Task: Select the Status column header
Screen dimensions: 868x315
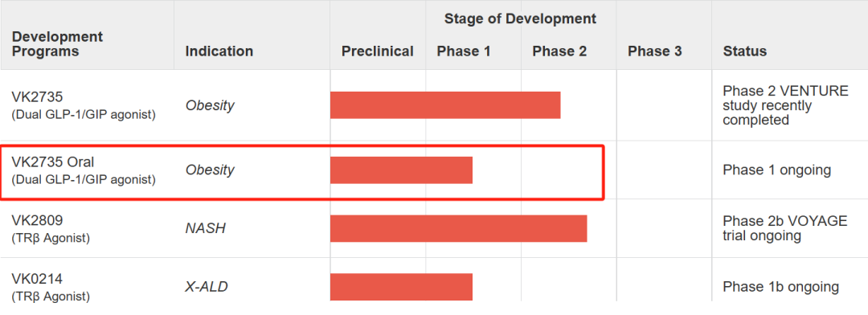Action: 744,51
